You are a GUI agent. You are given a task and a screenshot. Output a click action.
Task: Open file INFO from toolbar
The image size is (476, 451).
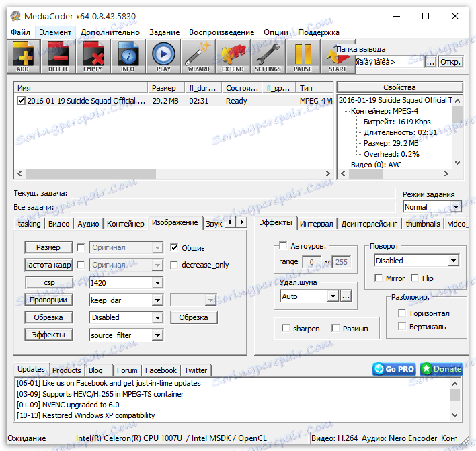click(x=128, y=56)
